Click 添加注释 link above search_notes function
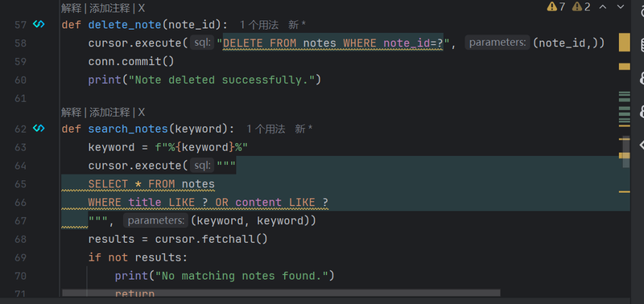The image size is (644, 304). click(x=109, y=112)
